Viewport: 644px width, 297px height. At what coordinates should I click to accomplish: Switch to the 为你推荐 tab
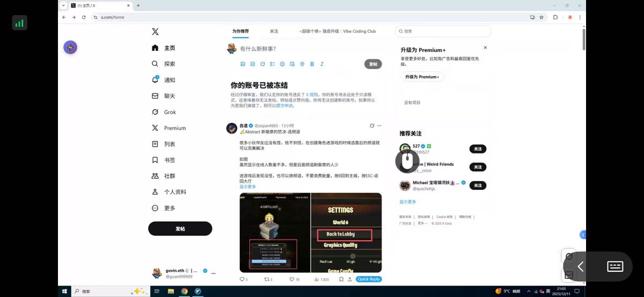[x=240, y=32]
